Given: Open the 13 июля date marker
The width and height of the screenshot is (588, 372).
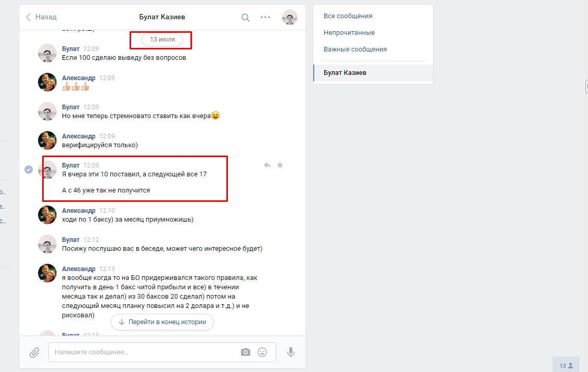Looking at the screenshot, I should pyautogui.click(x=162, y=40).
